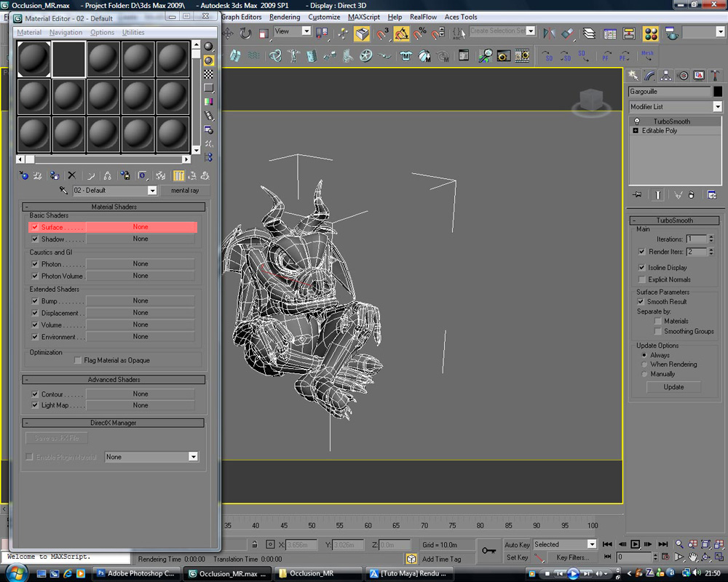Click the mental ray material type button
728x582 pixels.
coord(185,191)
